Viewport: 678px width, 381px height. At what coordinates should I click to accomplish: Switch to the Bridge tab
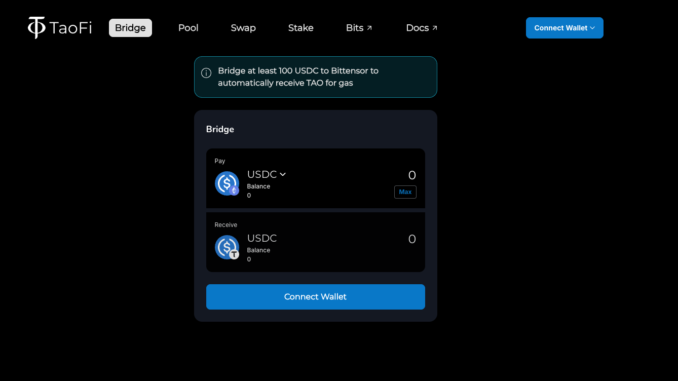coord(130,28)
